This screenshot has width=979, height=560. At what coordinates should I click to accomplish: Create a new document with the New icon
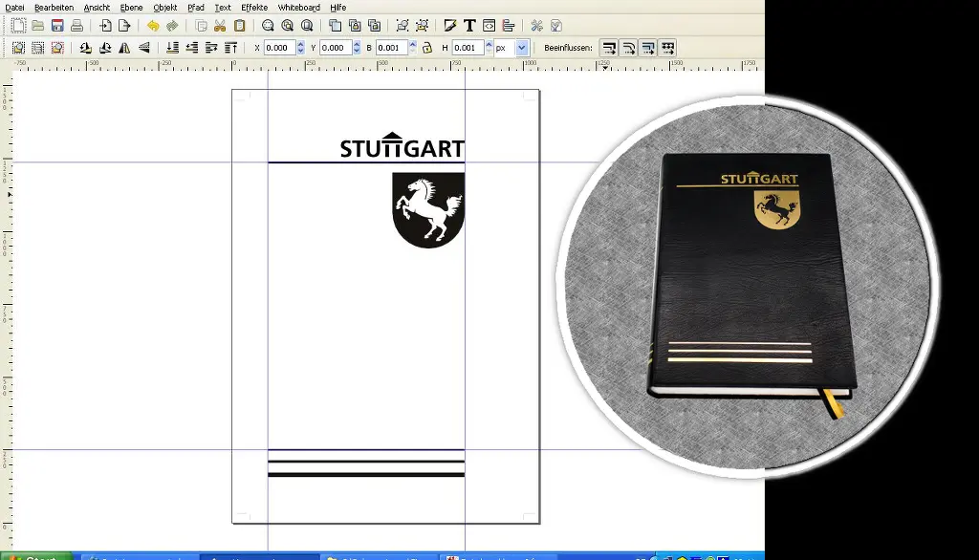[x=19, y=26]
